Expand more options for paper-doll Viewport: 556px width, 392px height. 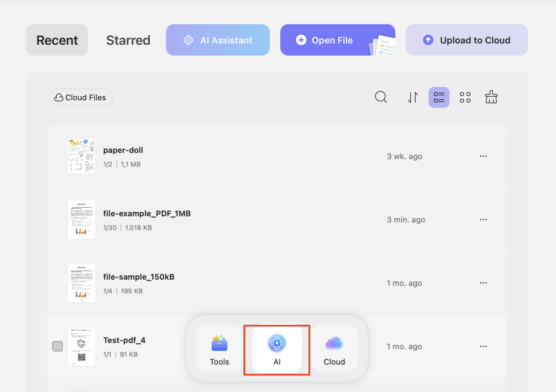point(483,156)
